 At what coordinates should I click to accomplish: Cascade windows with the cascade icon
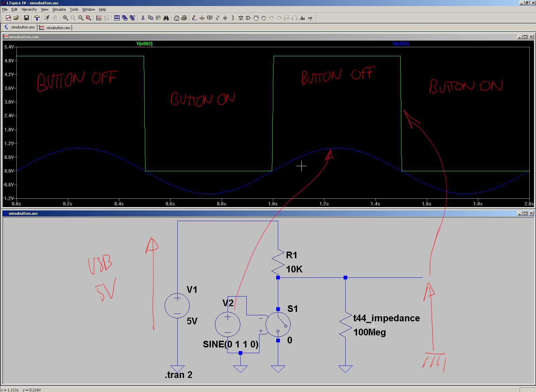(x=125, y=18)
